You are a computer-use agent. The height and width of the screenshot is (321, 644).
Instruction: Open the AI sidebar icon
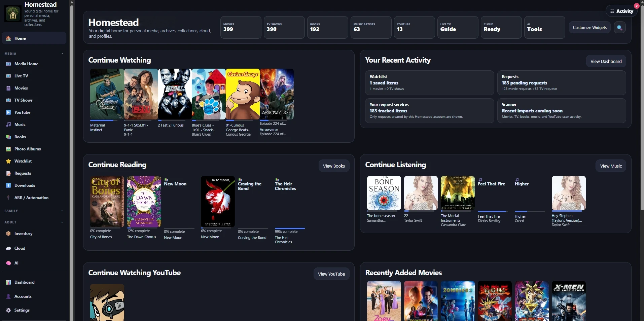pyautogui.click(x=8, y=263)
